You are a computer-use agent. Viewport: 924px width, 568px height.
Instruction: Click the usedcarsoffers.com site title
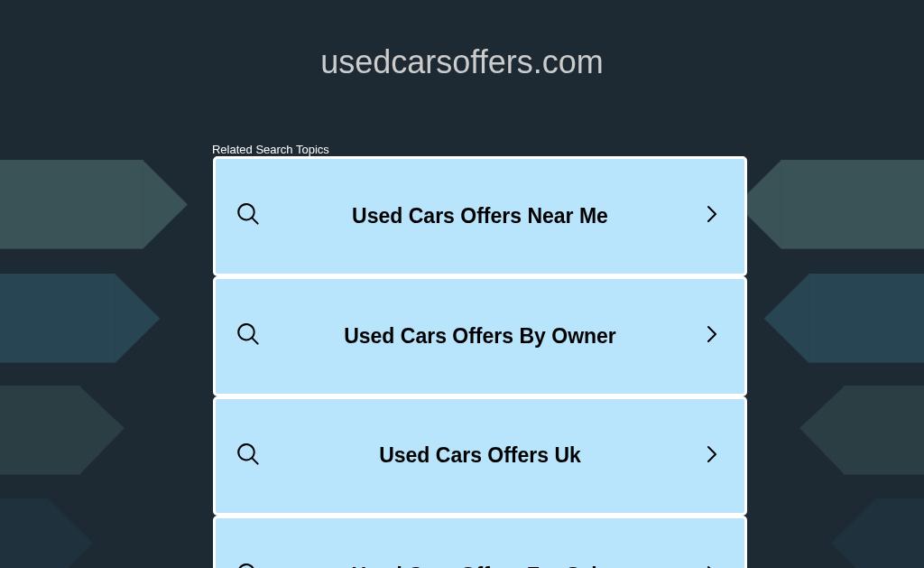tap(461, 62)
